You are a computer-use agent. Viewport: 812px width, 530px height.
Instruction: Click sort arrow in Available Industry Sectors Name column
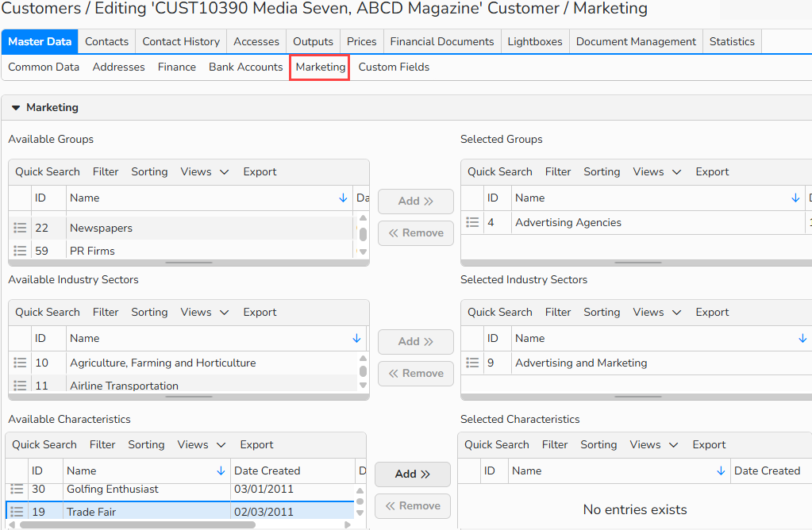tap(356, 339)
